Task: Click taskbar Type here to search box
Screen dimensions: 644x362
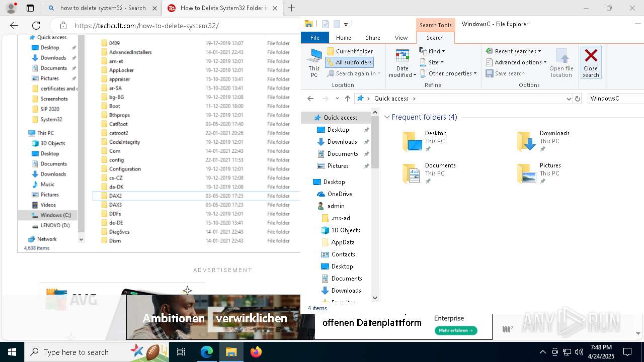Action: tap(97, 352)
